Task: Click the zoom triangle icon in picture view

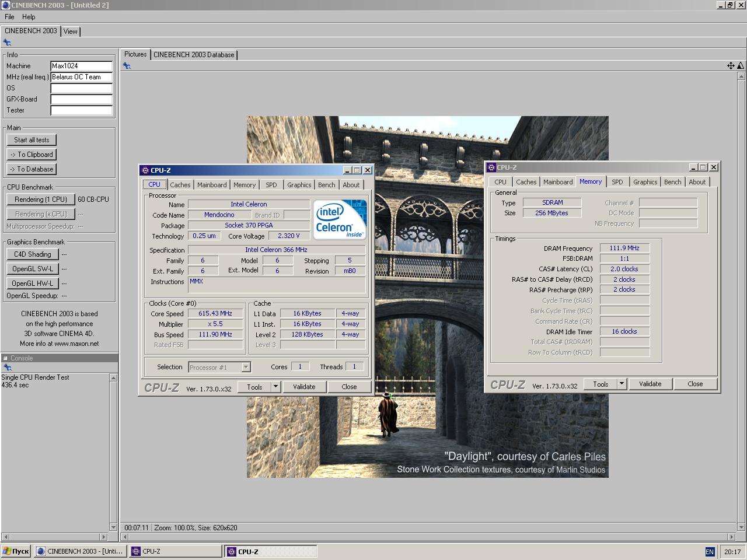Action: pyautogui.click(x=741, y=66)
